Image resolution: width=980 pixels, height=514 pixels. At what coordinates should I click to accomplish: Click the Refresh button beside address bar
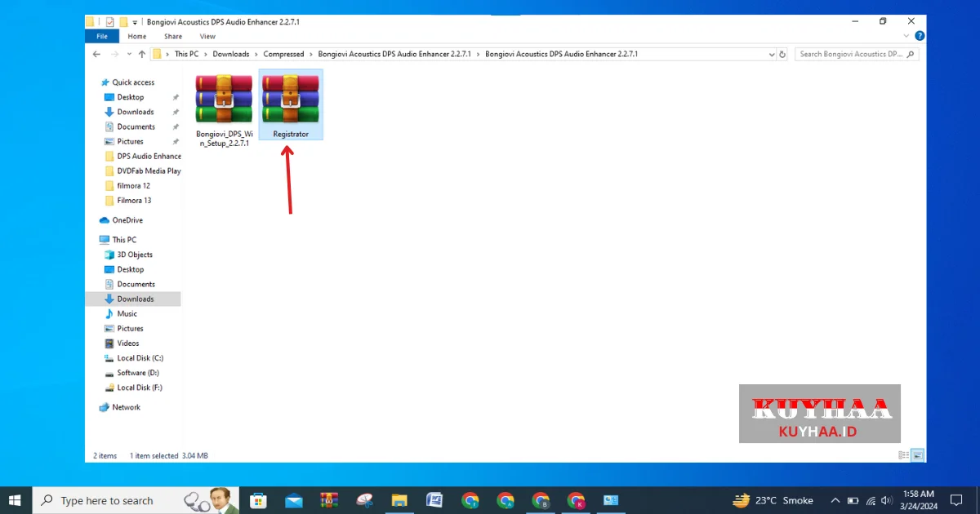point(782,54)
